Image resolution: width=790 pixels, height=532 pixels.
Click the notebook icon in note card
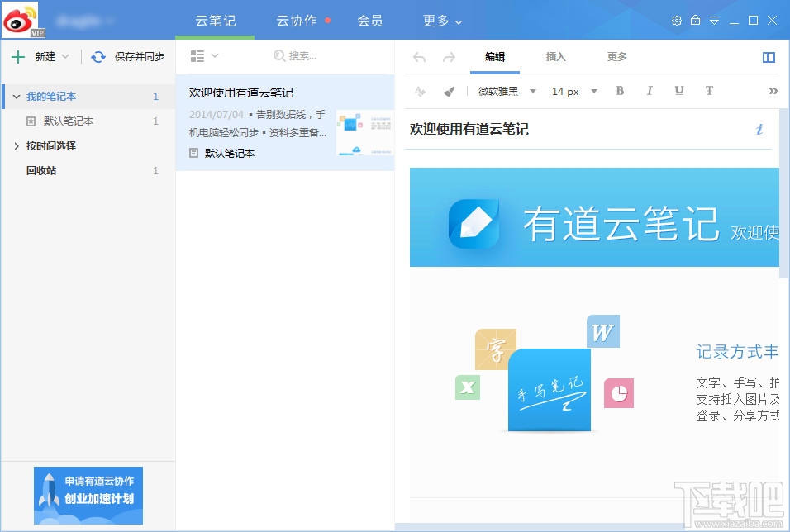tap(193, 153)
